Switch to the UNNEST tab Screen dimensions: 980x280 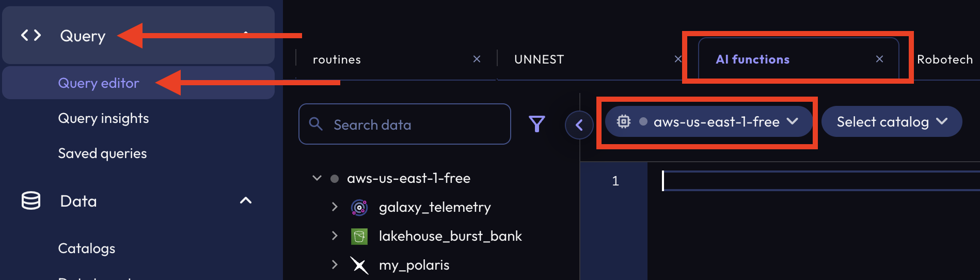539,59
